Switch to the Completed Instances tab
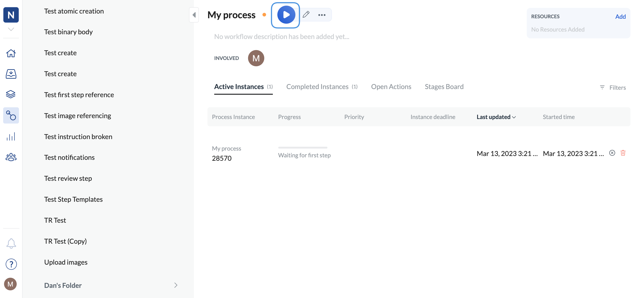This screenshot has width=644, height=298. [x=317, y=87]
